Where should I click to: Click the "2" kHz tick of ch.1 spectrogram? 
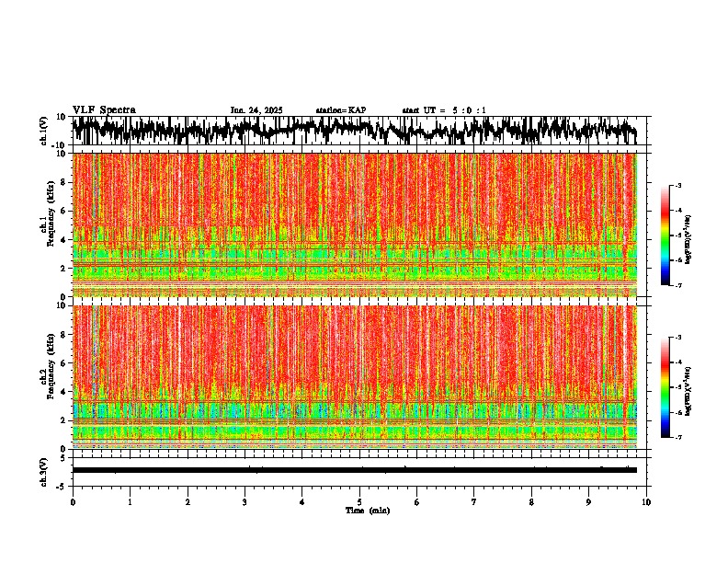pyautogui.click(x=63, y=268)
